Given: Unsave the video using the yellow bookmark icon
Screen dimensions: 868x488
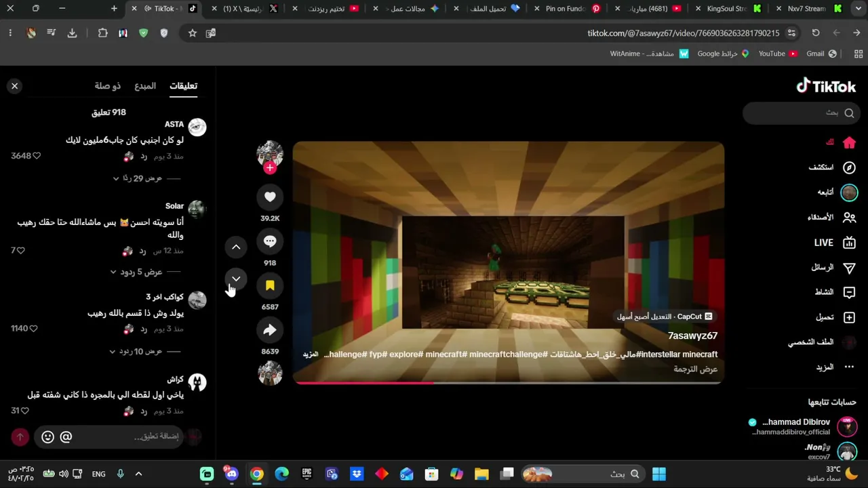Looking at the screenshot, I should pos(270,285).
